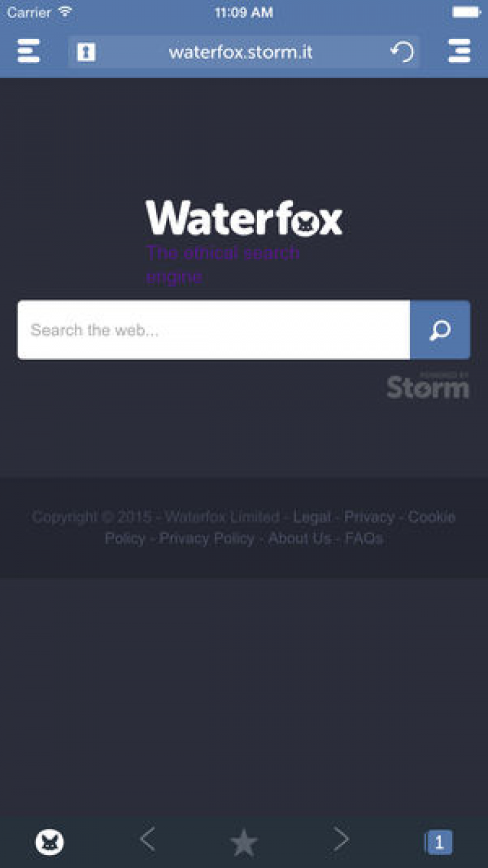The width and height of the screenshot is (488, 868).
Task: Open the About Us link
Action: (x=299, y=539)
